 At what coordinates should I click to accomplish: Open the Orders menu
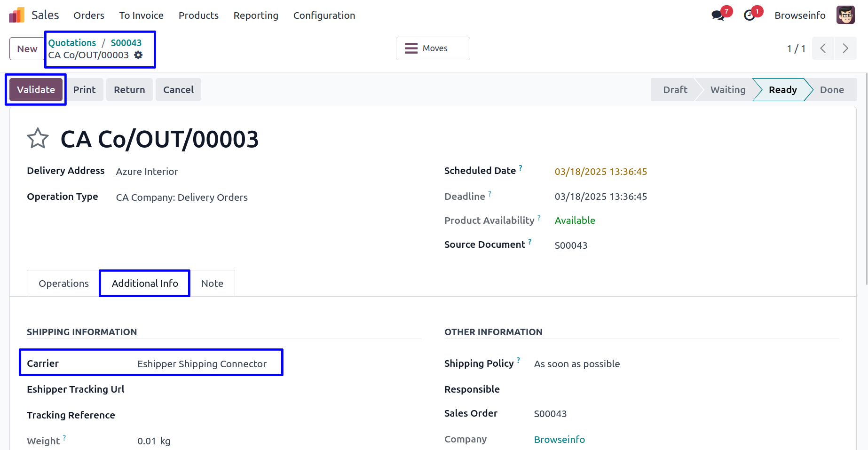pos(89,16)
